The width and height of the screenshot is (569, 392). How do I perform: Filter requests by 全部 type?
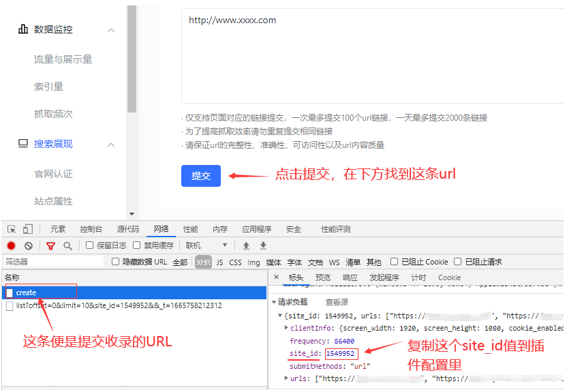(180, 262)
